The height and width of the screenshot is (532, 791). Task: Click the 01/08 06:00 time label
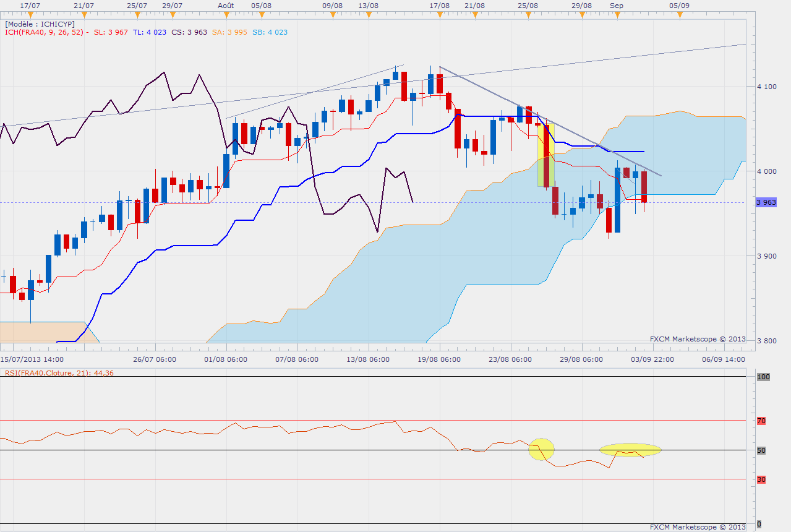(226, 359)
